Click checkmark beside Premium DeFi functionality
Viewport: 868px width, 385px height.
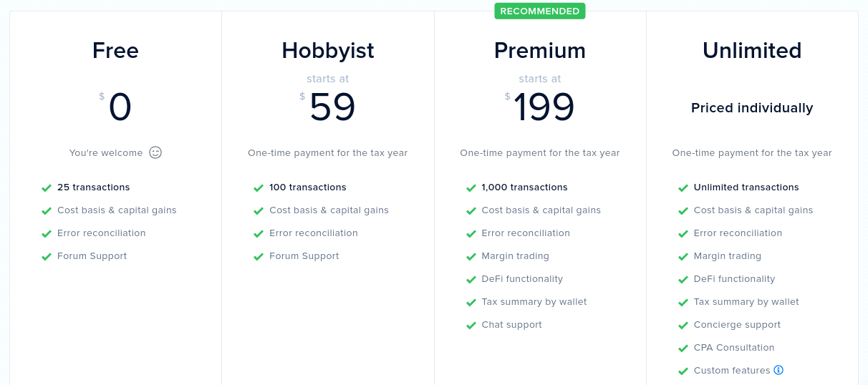click(471, 279)
